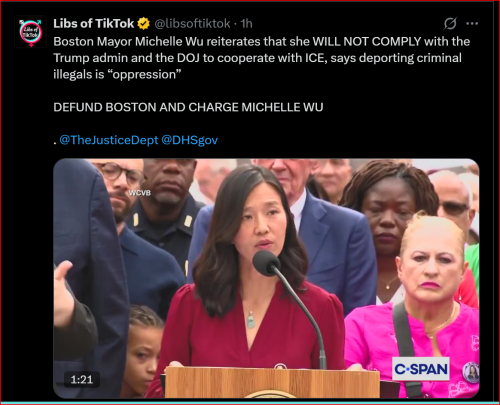Open the @TheJusticeDept mention
This screenshot has height=405, width=500.
(x=109, y=140)
